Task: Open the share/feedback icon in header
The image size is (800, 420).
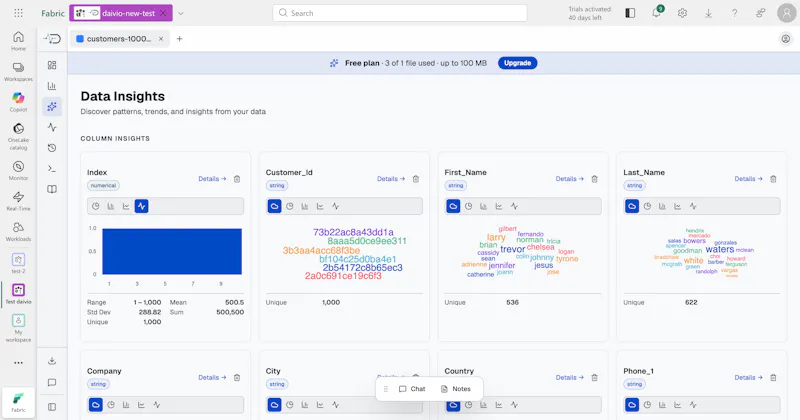Action: pos(761,13)
